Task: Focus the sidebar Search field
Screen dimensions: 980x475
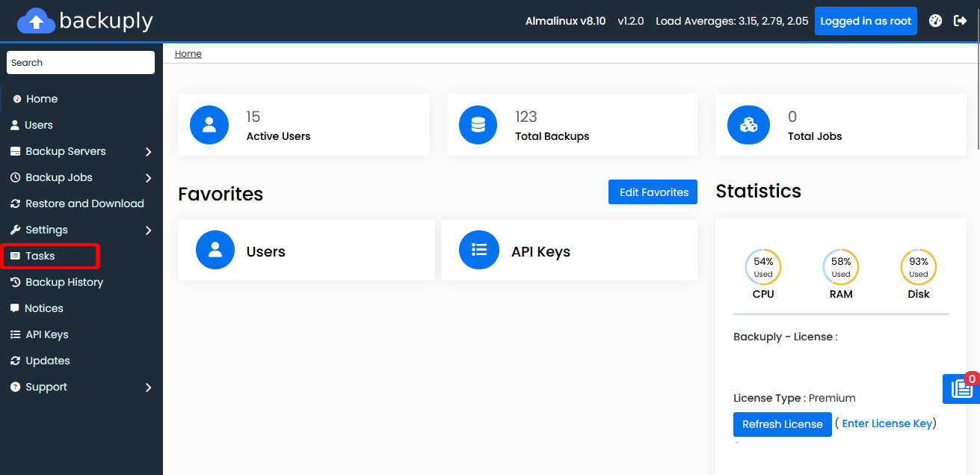Action: (x=81, y=63)
